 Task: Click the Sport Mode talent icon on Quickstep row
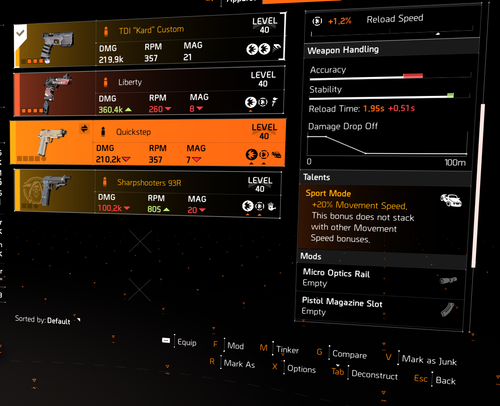coord(276,154)
